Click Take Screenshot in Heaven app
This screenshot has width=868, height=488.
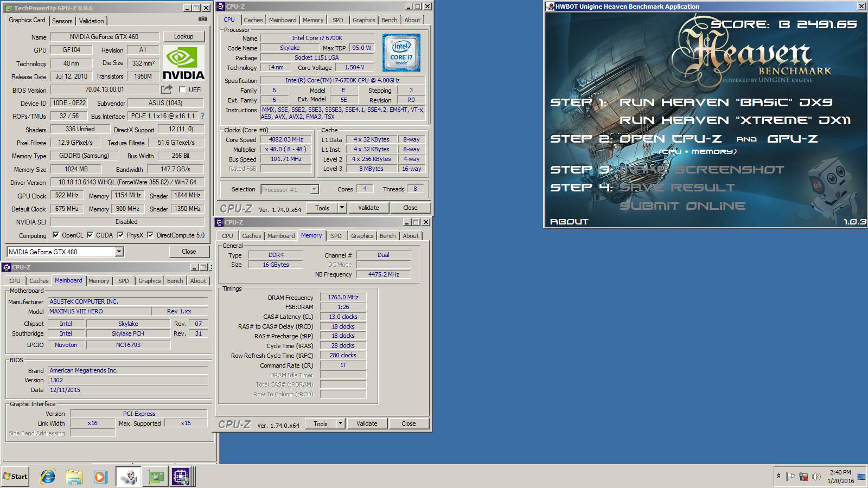coord(702,170)
